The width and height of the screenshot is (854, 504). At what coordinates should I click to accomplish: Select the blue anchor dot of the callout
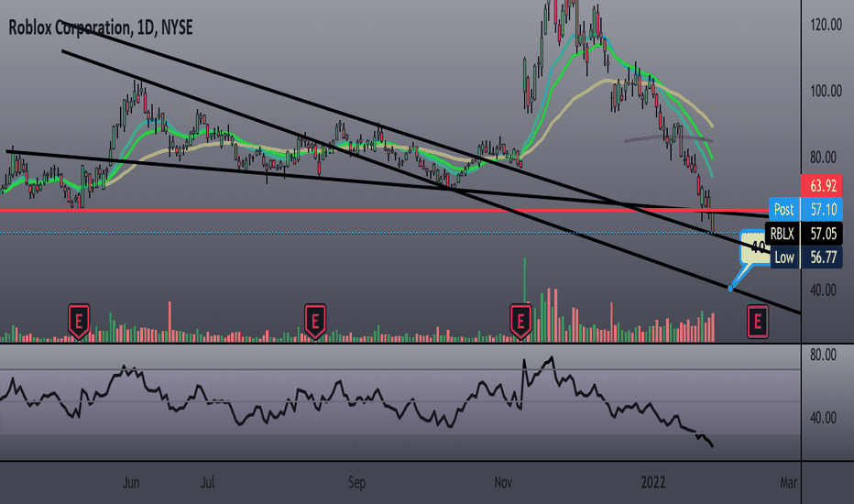[730, 289]
